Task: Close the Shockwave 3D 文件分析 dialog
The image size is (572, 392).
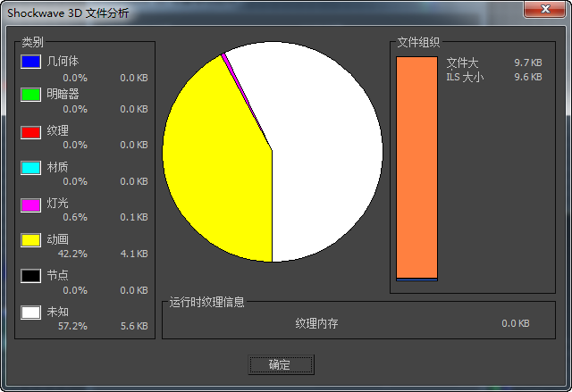Action: [x=545, y=9]
